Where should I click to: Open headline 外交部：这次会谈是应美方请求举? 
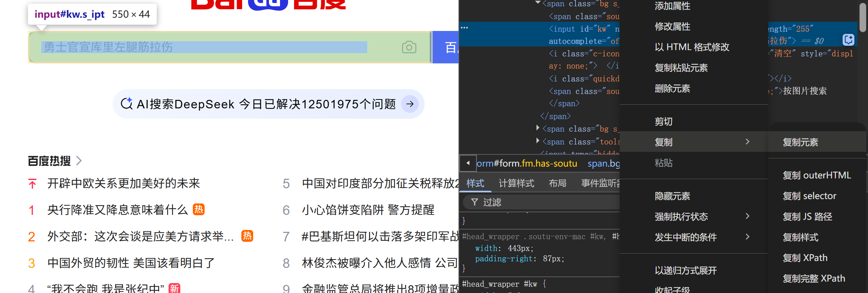(x=141, y=236)
